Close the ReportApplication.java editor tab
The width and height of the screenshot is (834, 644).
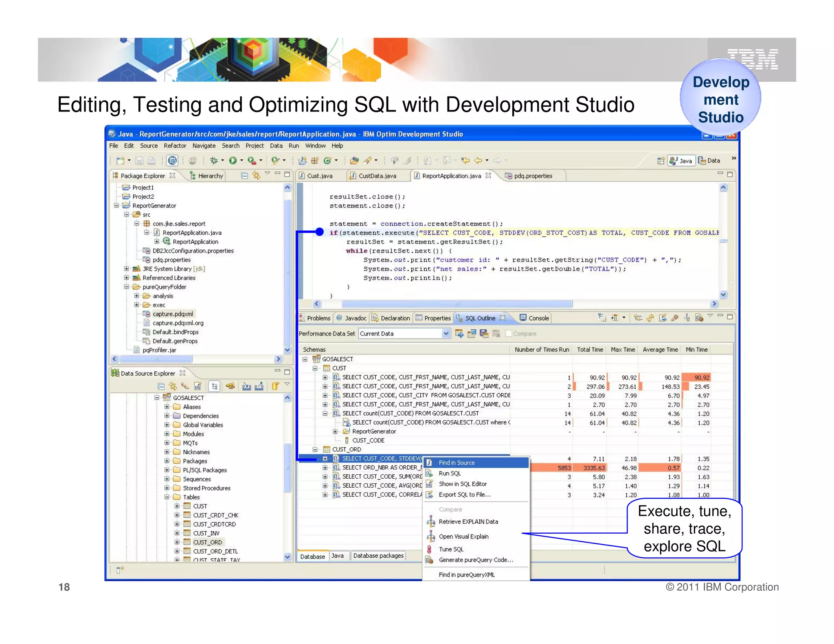pos(488,175)
